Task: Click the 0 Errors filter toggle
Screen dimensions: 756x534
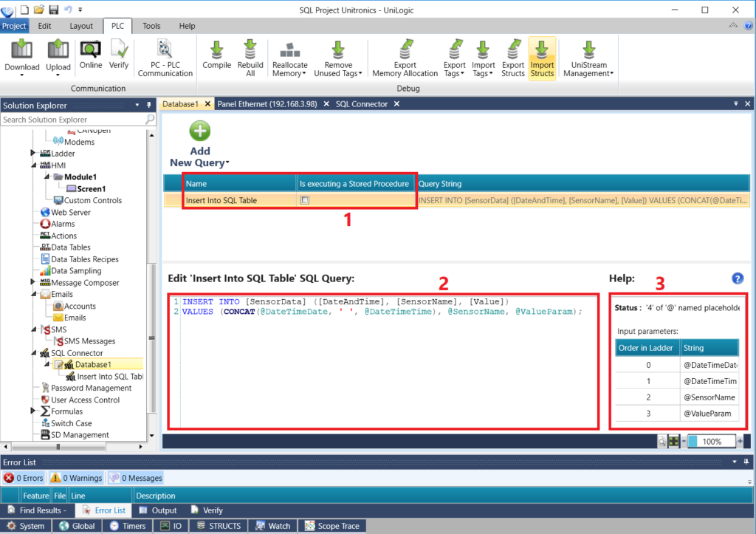Action: 24,478
